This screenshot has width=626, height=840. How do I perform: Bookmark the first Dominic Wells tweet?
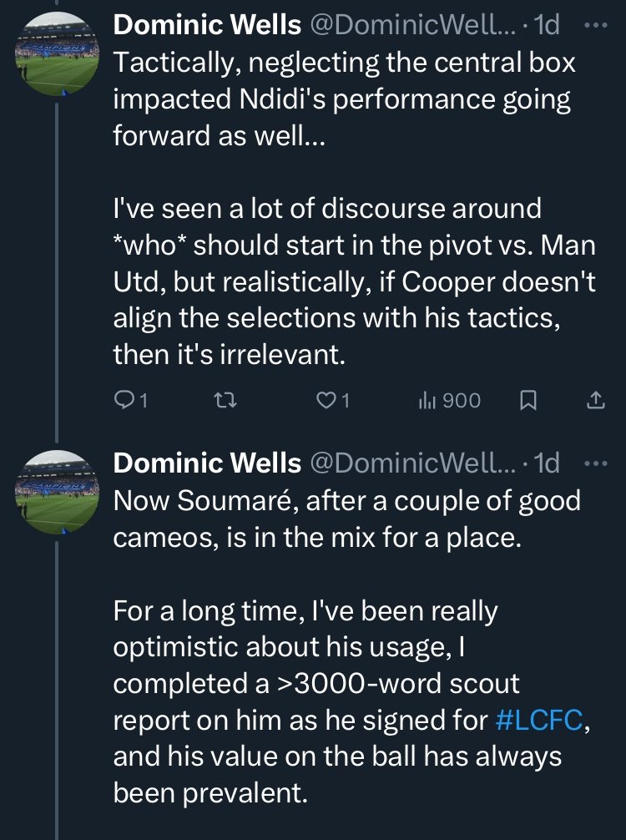[528, 400]
